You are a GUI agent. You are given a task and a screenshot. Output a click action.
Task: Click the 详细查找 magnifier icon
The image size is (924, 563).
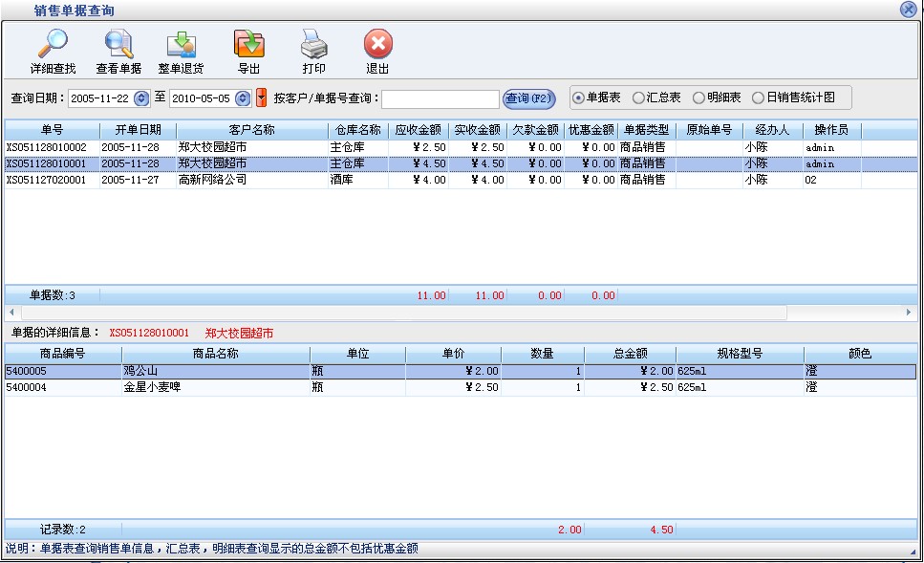(53, 44)
